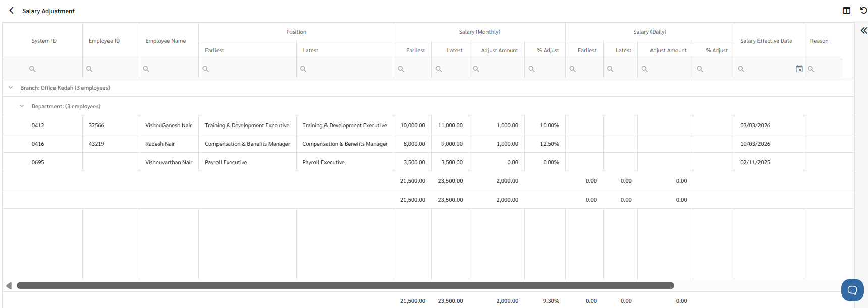Open the column chooser icon

click(847, 11)
